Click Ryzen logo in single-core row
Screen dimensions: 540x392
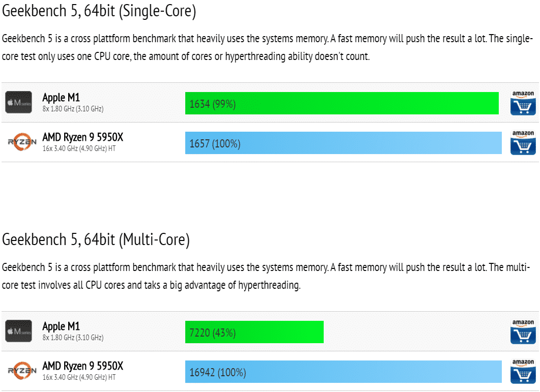22,142
